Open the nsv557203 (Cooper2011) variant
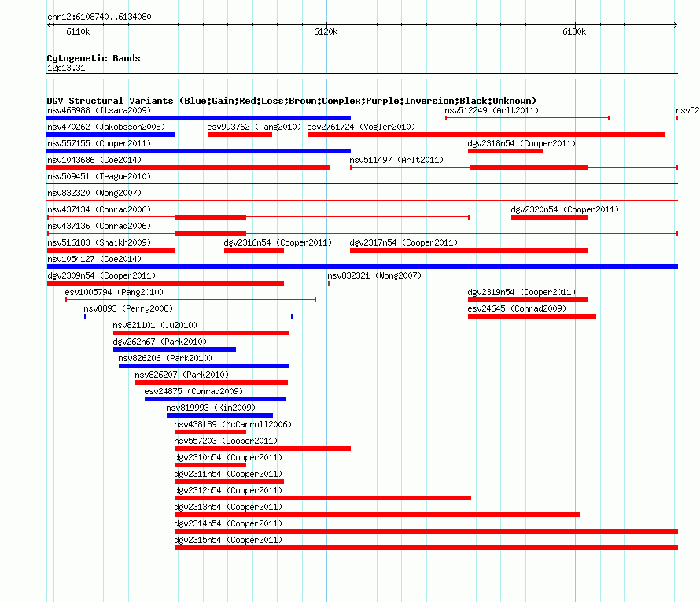The width and height of the screenshot is (700, 602). (226, 441)
